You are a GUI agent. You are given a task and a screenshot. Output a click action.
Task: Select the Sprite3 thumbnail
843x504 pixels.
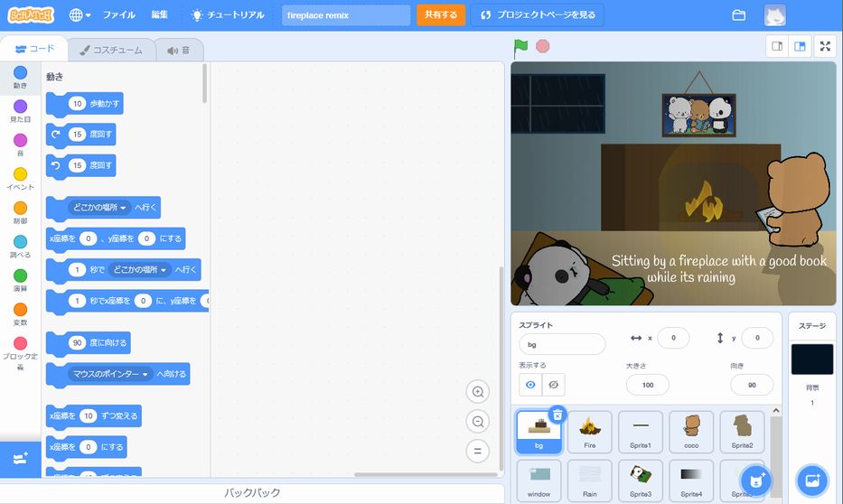coord(641,481)
